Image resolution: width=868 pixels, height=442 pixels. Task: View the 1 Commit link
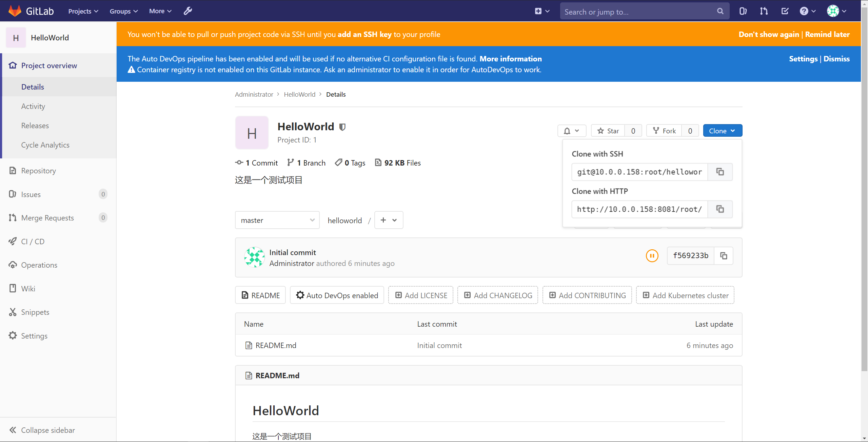click(x=256, y=163)
